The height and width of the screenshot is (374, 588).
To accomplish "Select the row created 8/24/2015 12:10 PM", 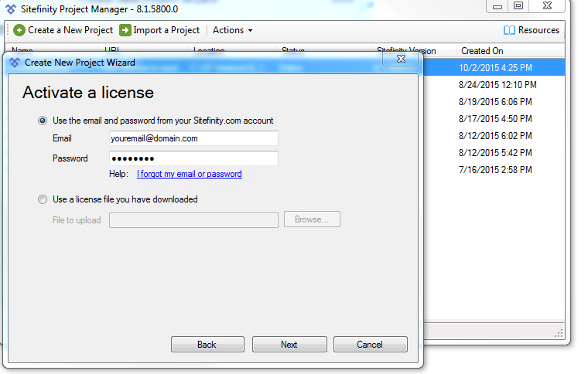I will click(495, 85).
